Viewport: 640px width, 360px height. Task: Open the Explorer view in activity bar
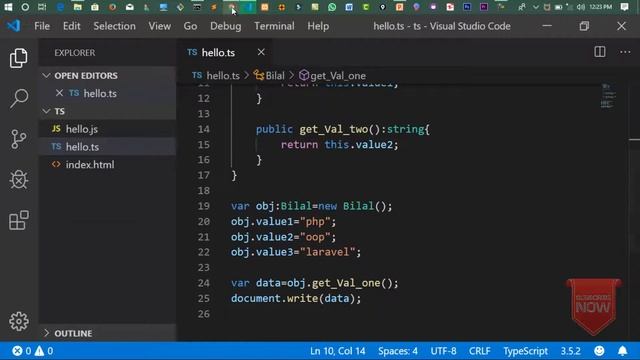(x=19, y=58)
